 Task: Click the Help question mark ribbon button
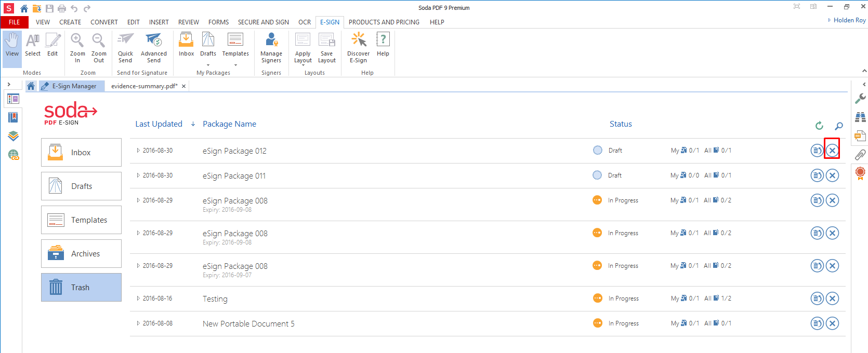coord(383,45)
